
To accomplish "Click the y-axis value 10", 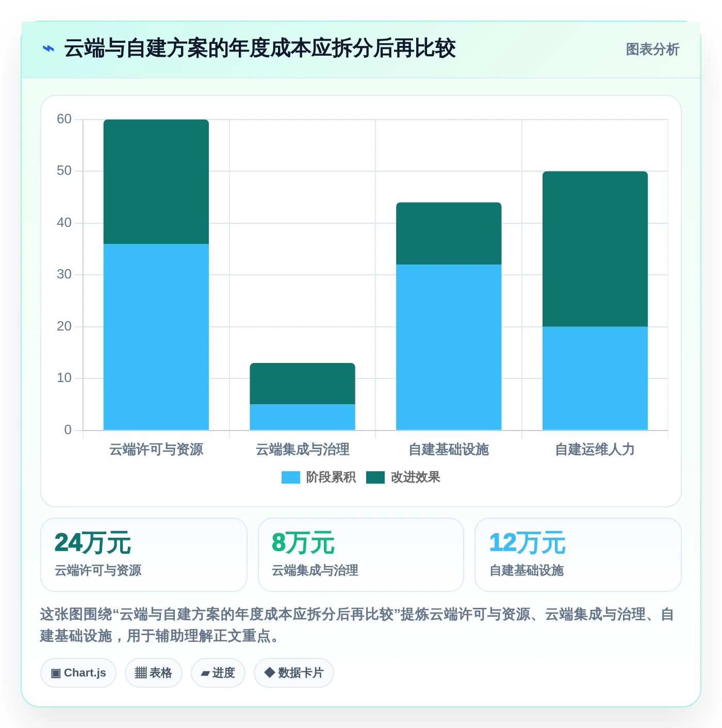I will (x=64, y=378).
